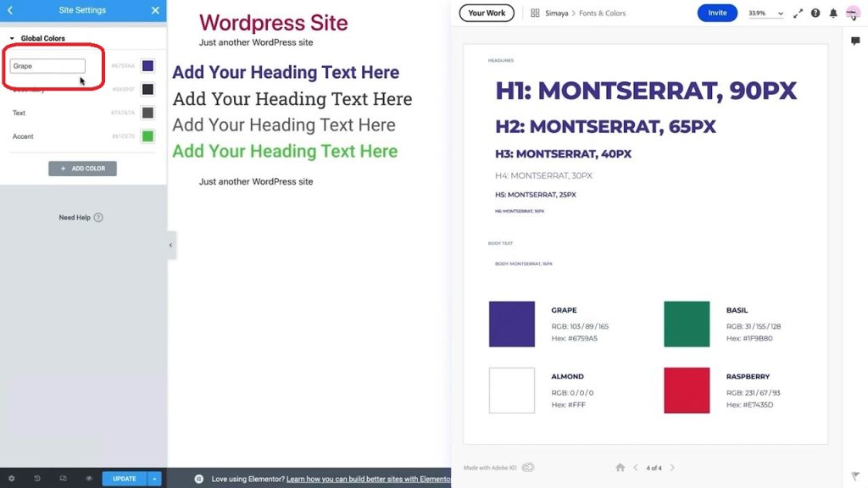Click the 4 of 4 page indicator
Image resolution: width=868 pixels, height=488 pixels.
point(654,468)
